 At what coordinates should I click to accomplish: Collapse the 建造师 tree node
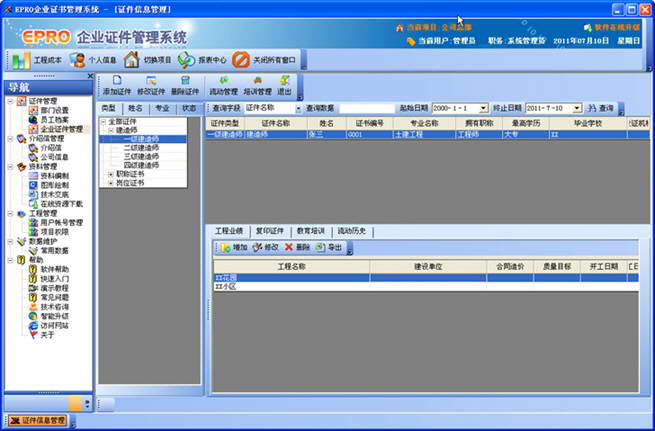(111, 131)
